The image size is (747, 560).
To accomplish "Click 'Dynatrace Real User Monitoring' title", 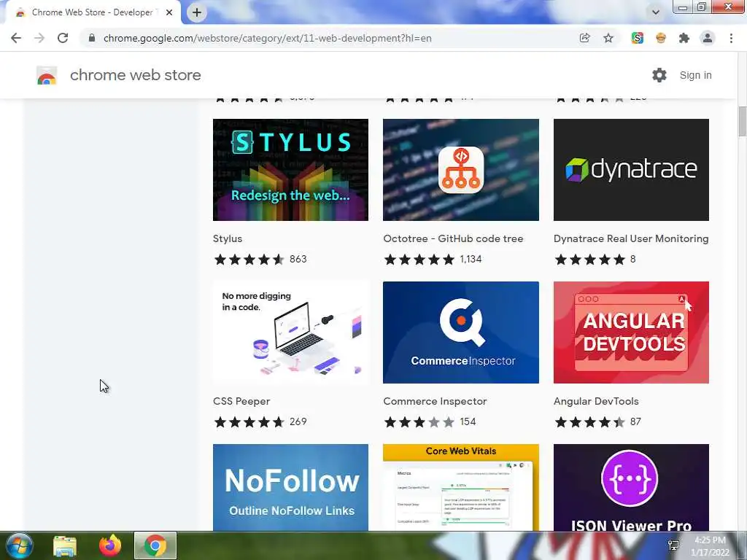I will [x=631, y=238].
